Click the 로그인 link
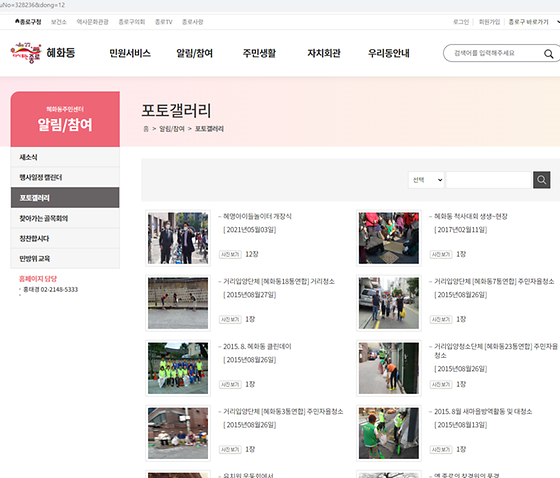The height and width of the screenshot is (478, 560). pos(461,22)
